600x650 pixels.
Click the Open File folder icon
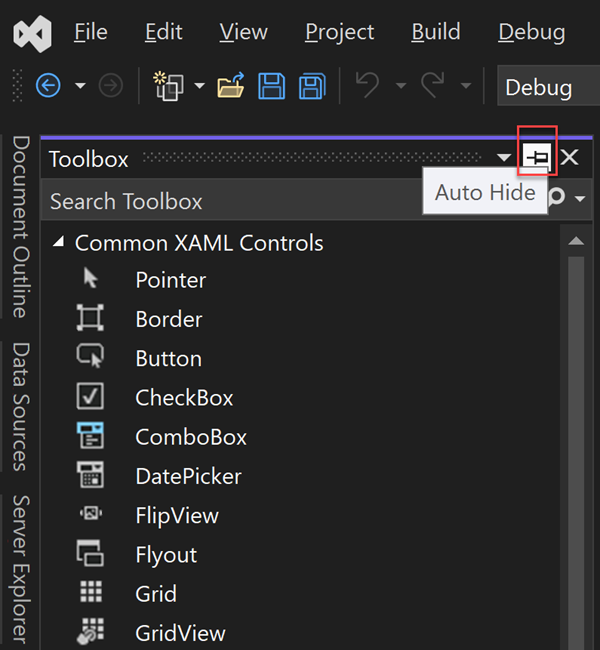click(231, 85)
